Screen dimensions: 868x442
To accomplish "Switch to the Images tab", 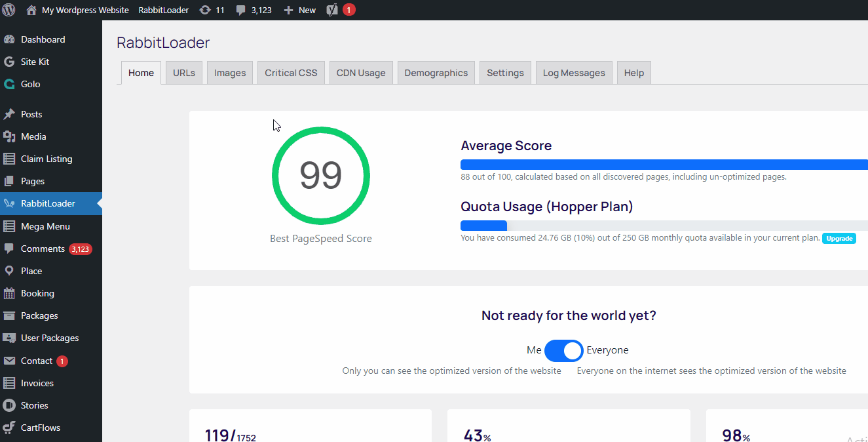I will point(230,73).
